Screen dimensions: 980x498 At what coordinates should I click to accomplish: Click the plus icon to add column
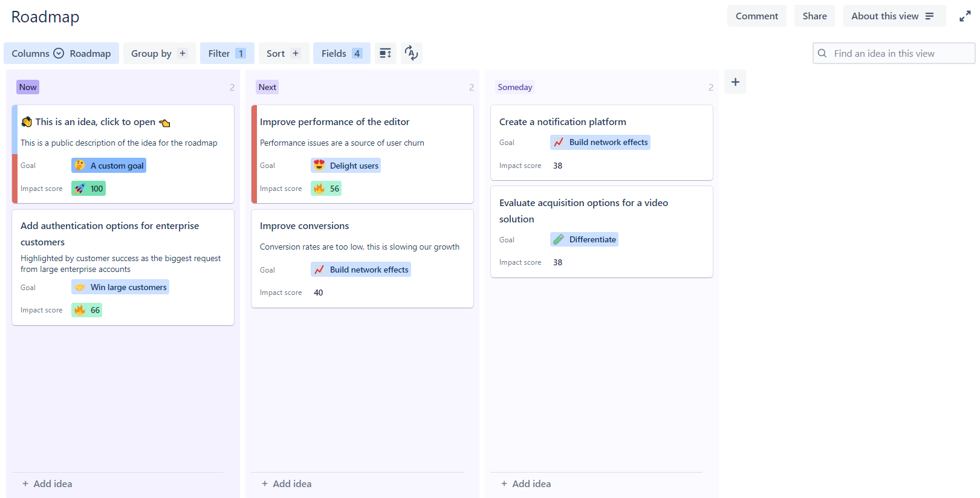click(735, 82)
